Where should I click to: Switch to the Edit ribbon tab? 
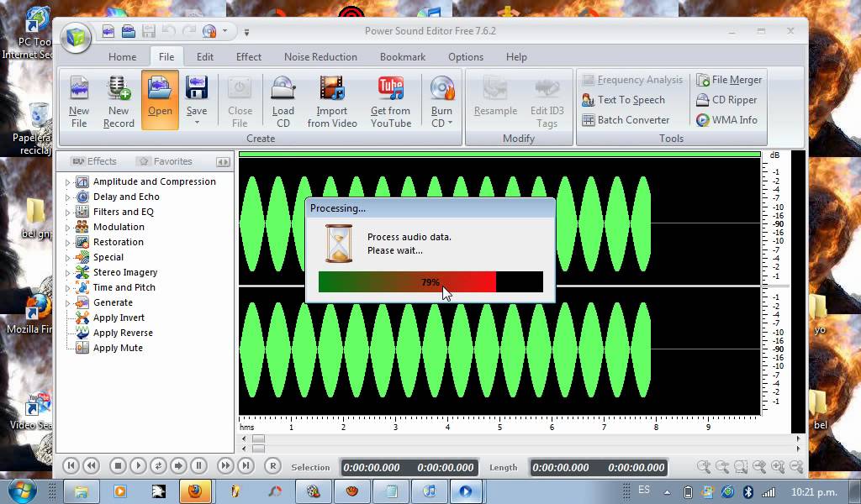tap(205, 57)
